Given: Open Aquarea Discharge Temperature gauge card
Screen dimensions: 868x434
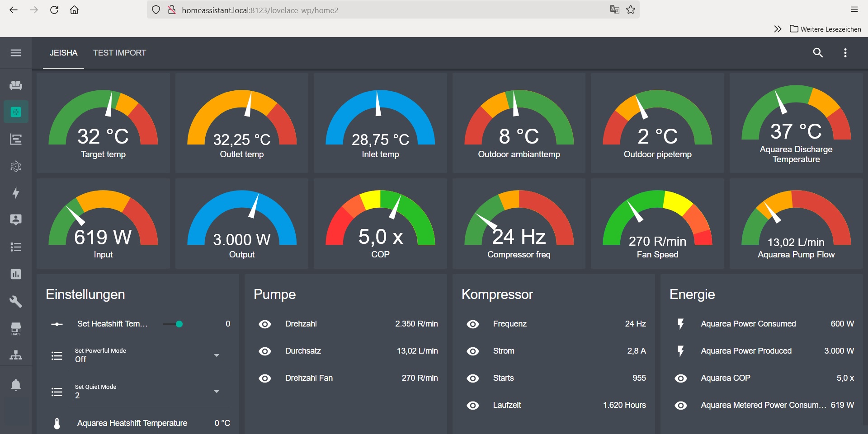Looking at the screenshot, I should click(796, 123).
